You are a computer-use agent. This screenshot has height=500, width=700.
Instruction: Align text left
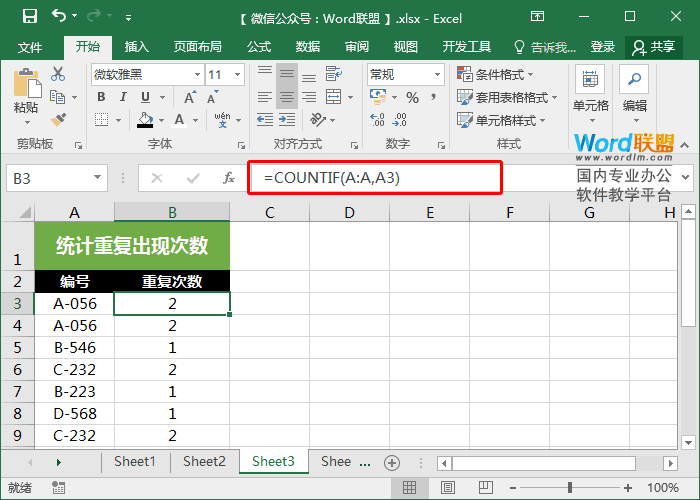point(265,97)
